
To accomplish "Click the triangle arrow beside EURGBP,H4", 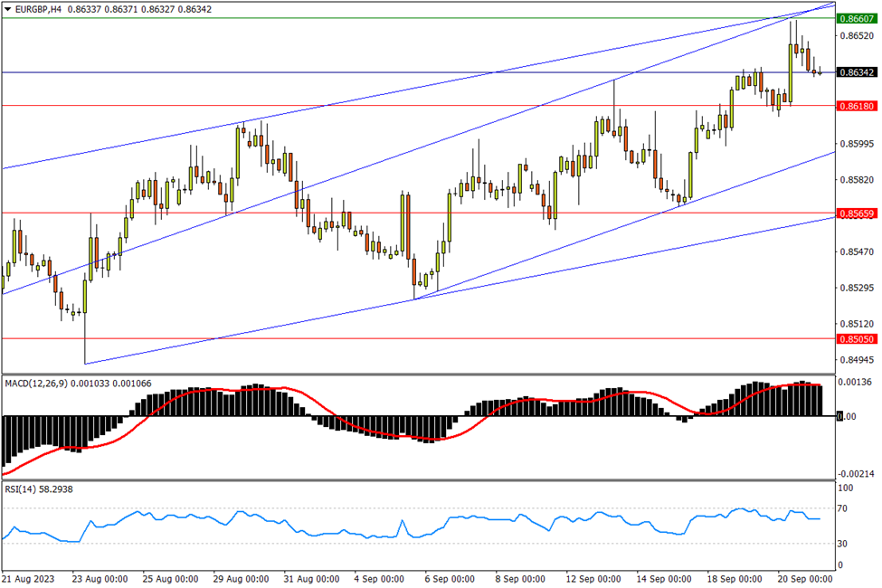I will (x=8, y=7).
